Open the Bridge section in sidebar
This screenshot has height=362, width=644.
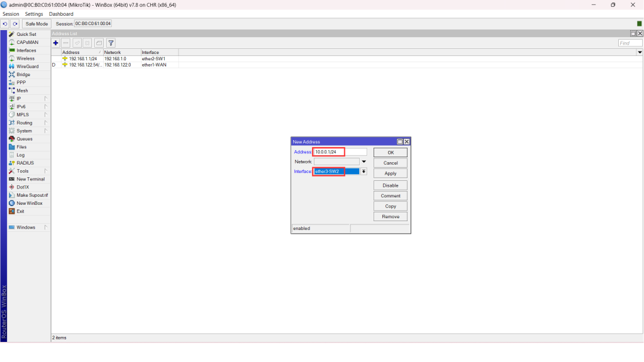tap(23, 75)
